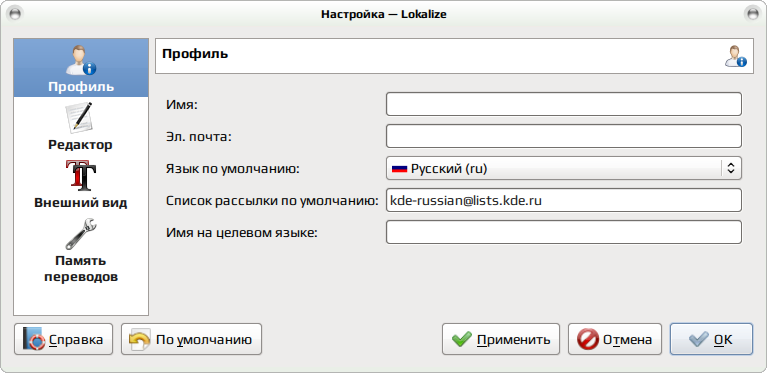Open the Редактор pencil-and-paper icon
Image resolution: width=767 pixels, height=373 pixels.
[x=79, y=117]
